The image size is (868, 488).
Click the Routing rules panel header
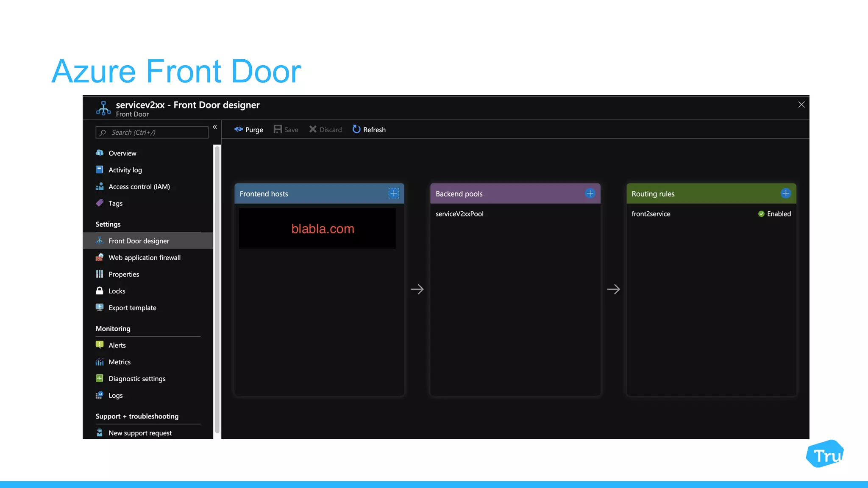[x=711, y=194]
